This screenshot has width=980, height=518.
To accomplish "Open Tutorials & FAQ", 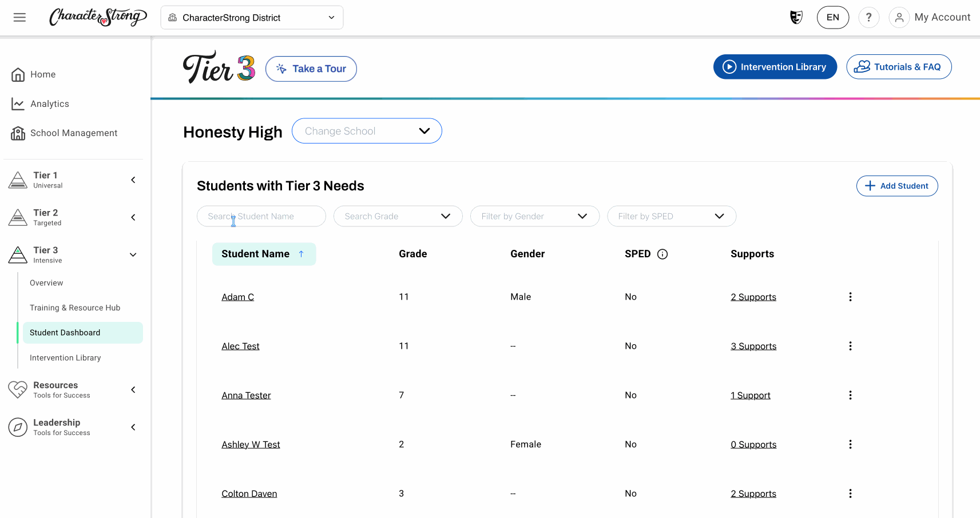I will pos(899,67).
